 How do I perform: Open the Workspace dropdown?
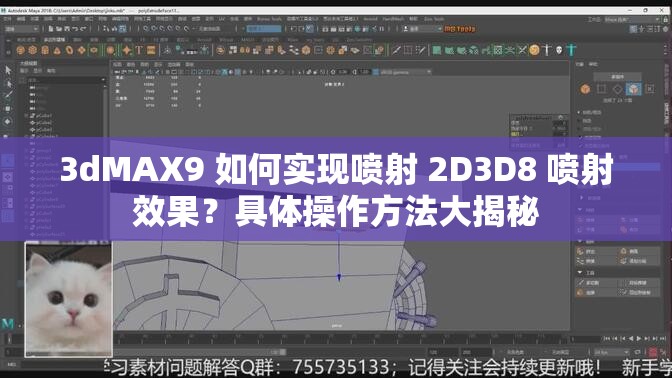click(x=632, y=19)
